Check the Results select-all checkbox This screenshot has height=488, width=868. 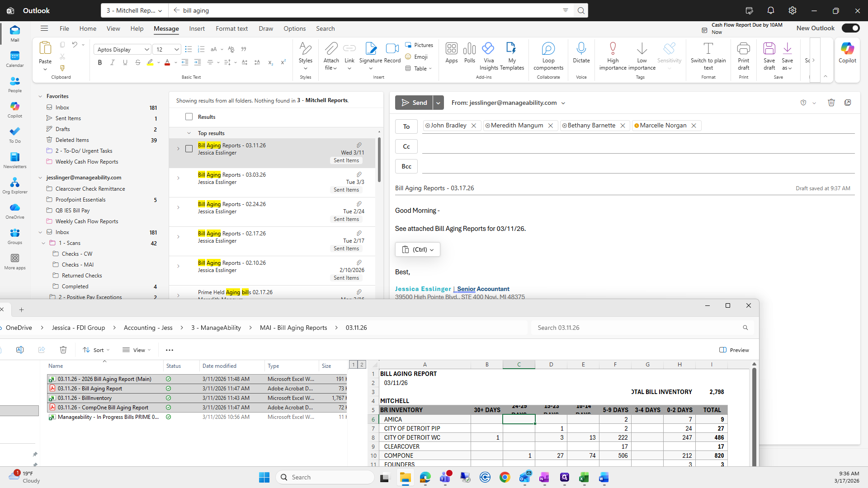click(189, 117)
